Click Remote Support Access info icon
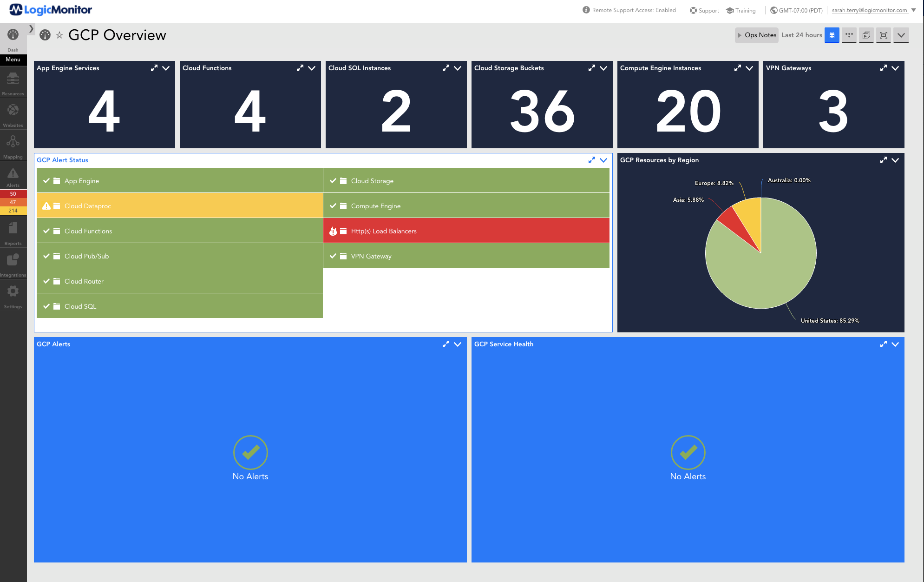This screenshot has width=924, height=582. pyautogui.click(x=586, y=10)
